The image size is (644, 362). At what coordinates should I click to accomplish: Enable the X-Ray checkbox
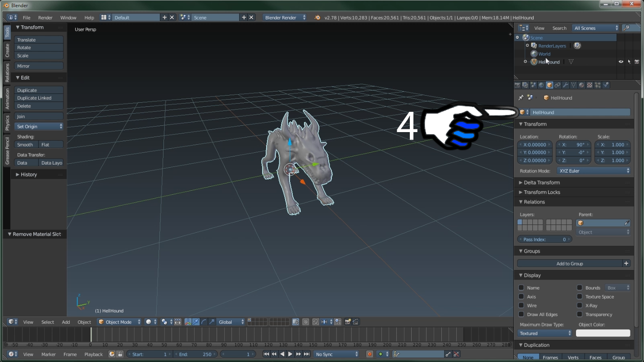click(580, 306)
